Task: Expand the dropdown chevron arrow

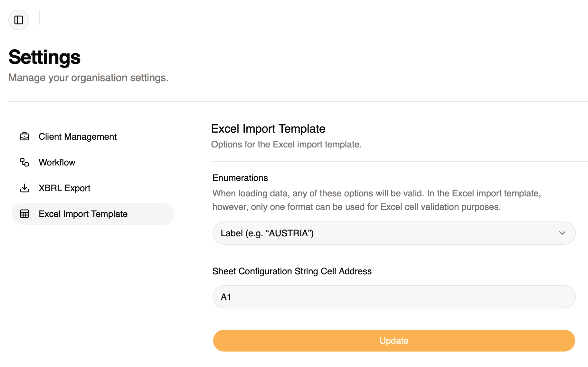Action: click(562, 233)
